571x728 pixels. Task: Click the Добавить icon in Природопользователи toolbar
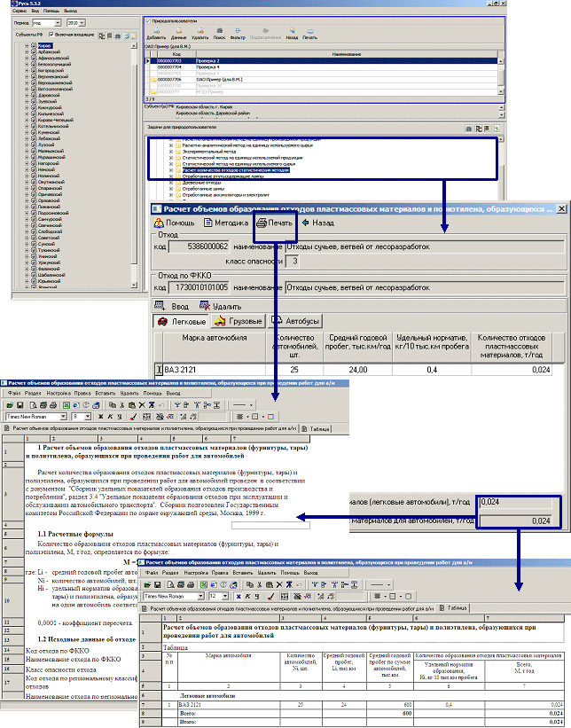click(x=155, y=32)
